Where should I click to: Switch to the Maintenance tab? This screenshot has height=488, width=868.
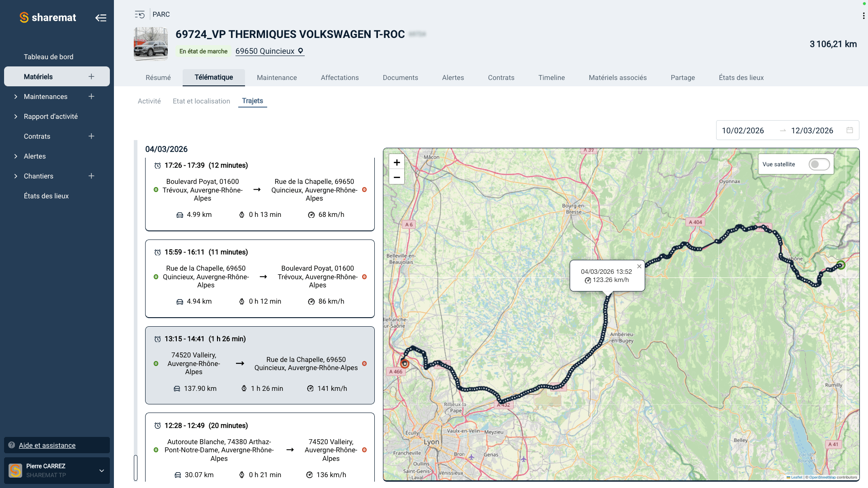277,77
